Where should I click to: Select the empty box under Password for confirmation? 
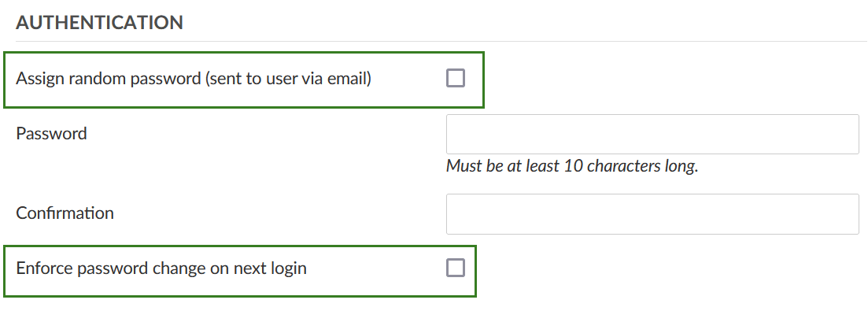pyautogui.click(x=652, y=214)
